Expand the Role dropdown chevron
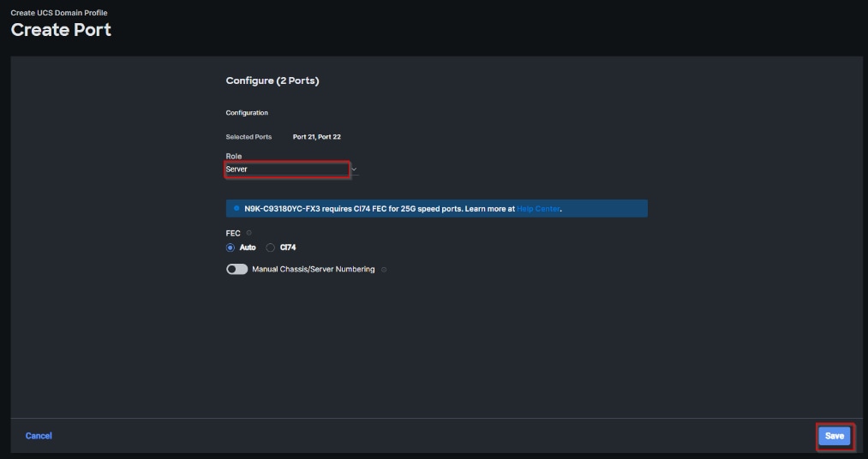 (x=353, y=170)
